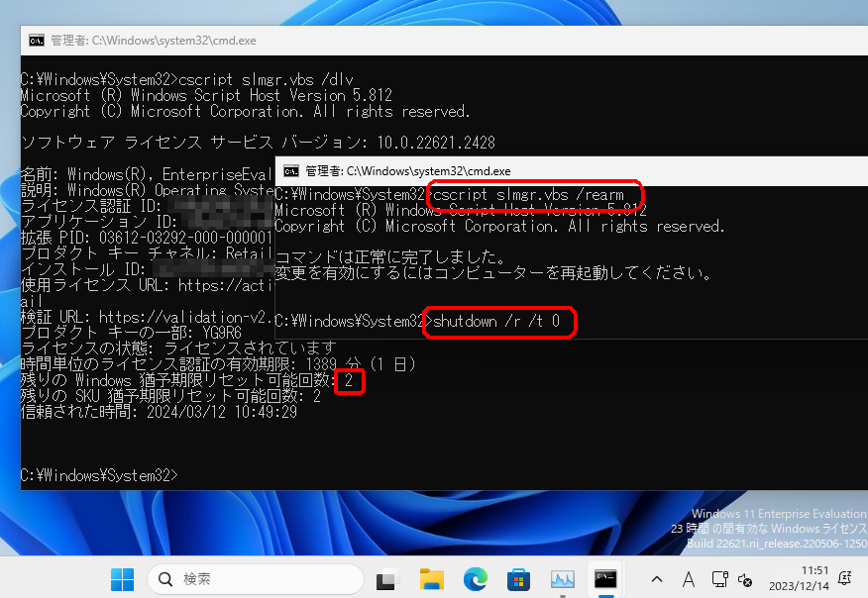Open Task View on the taskbar
This screenshot has height=598, width=868.
coord(386,579)
